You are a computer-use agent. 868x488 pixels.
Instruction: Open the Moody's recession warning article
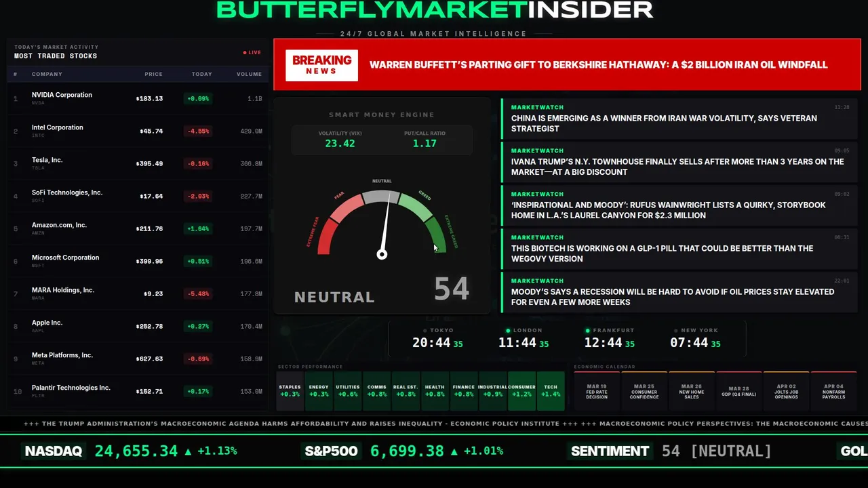pyautogui.click(x=679, y=292)
